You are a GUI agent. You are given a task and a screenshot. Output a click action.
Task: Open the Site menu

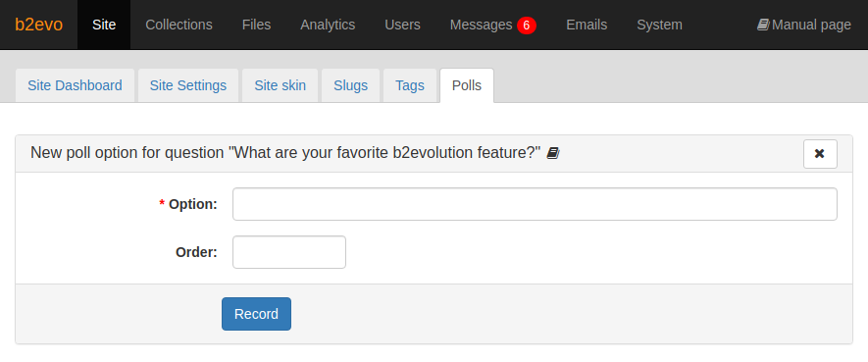point(104,25)
